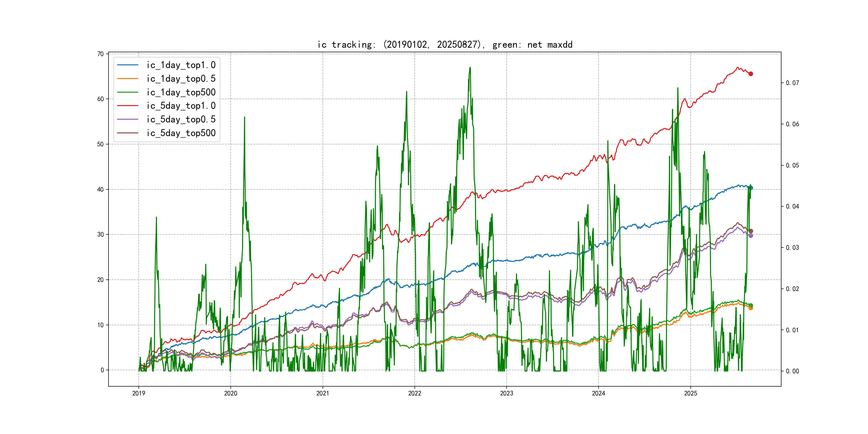Click the ic_5day_top1.0 legend label
The image size is (868, 434).
coord(181,106)
